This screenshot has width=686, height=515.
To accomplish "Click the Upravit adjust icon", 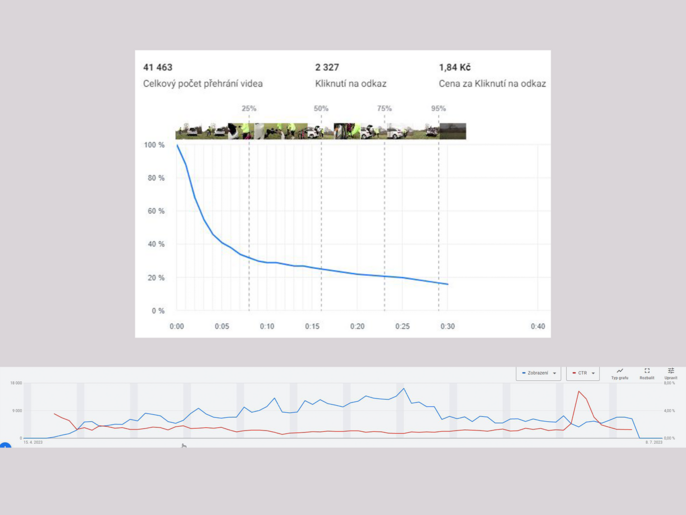I will coord(671,372).
